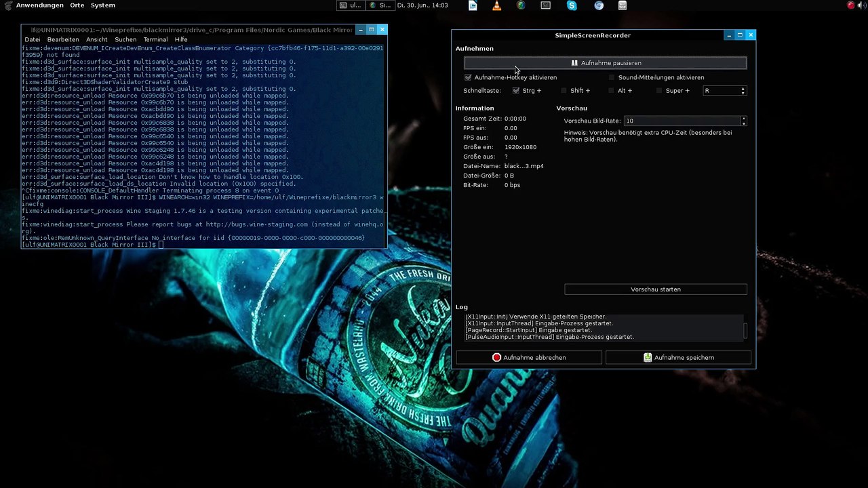Image resolution: width=868 pixels, height=488 pixels.
Task: Enable the Shift + hotkey modifier checkbox
Action: coord(564,90)
